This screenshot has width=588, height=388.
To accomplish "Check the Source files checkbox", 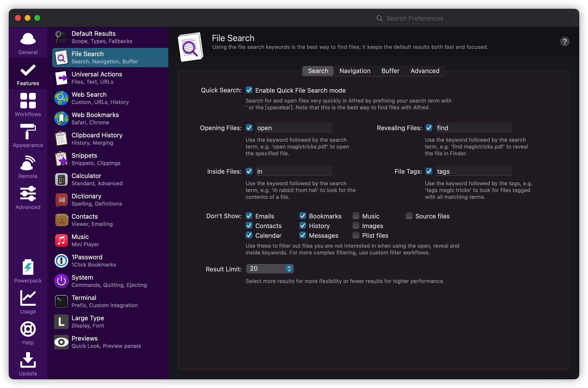I will [x=409, y=216].
